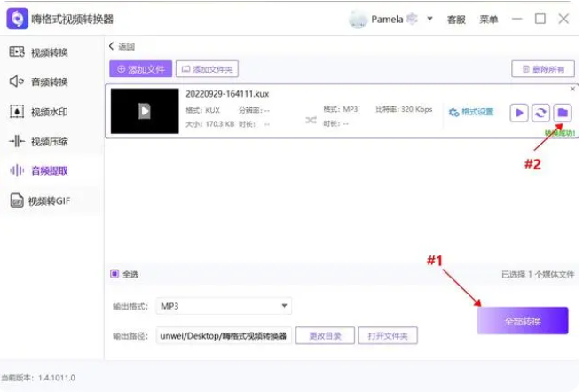583x392 pixels.
Task: Open 格式设置 for the file
Action: (471, 112)
